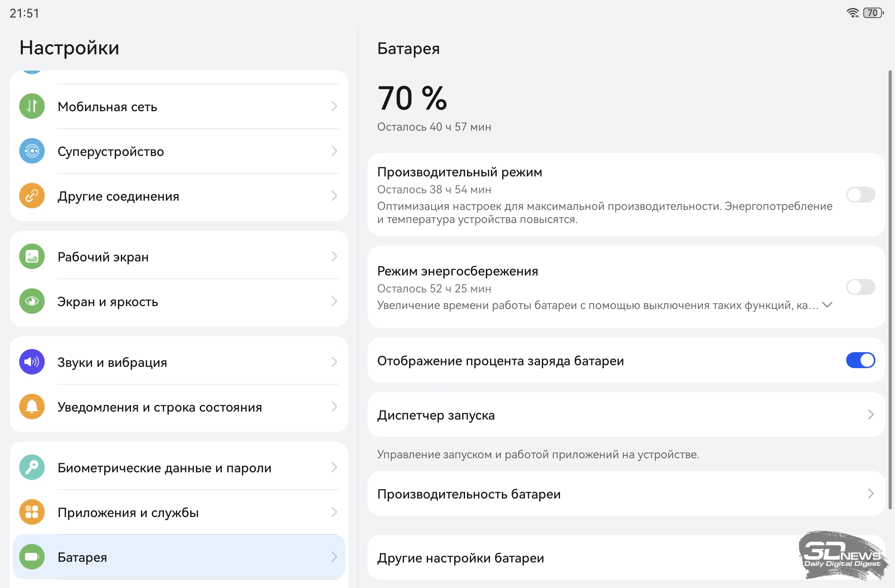
Task: Tap the purple speaker Звуки и вибрация icon
Action: (x=32, y=362)
